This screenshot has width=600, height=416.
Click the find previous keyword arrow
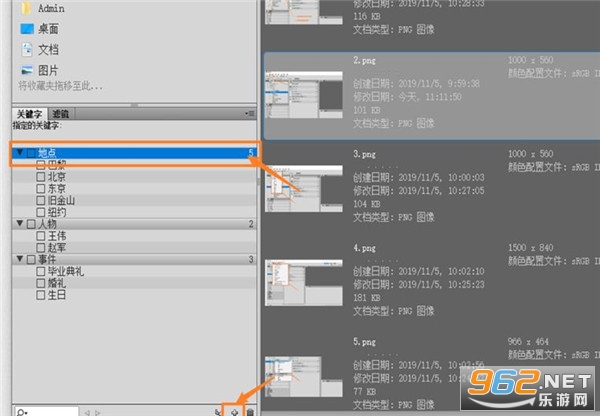click(x=87, y=413)
